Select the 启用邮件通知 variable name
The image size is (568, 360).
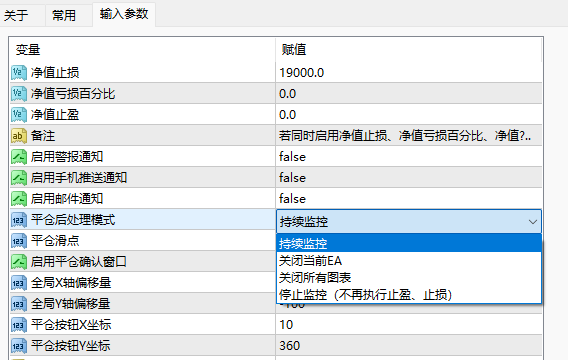point(67,199)
